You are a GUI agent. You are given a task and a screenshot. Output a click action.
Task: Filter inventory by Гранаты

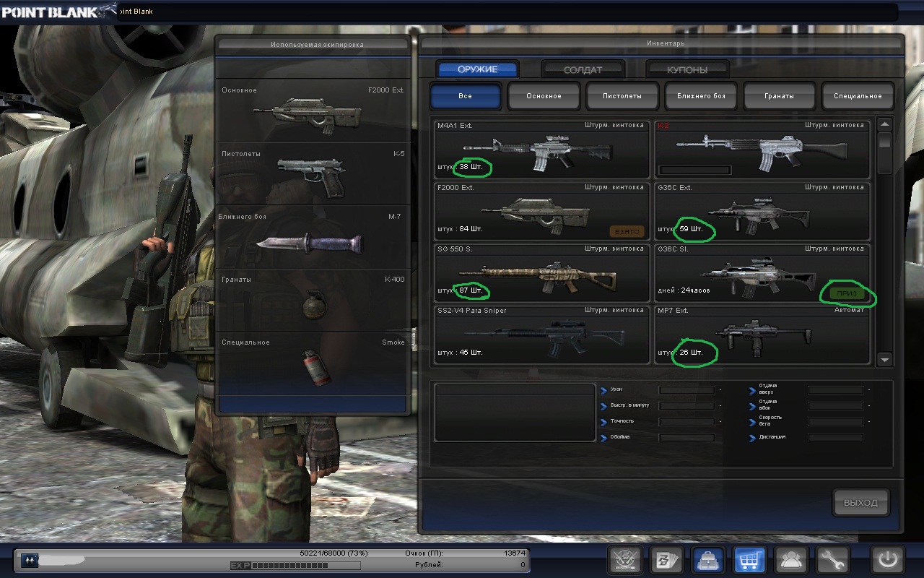(x=780, y=96)
